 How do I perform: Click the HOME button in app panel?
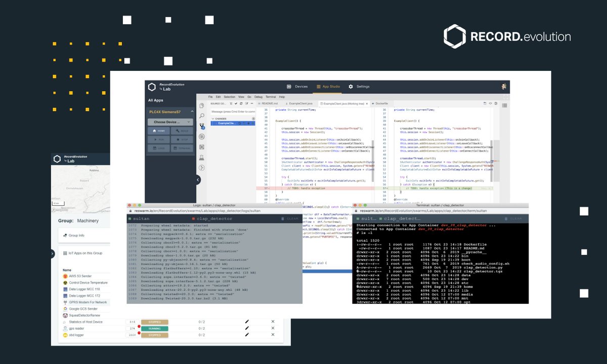[159, 130]
